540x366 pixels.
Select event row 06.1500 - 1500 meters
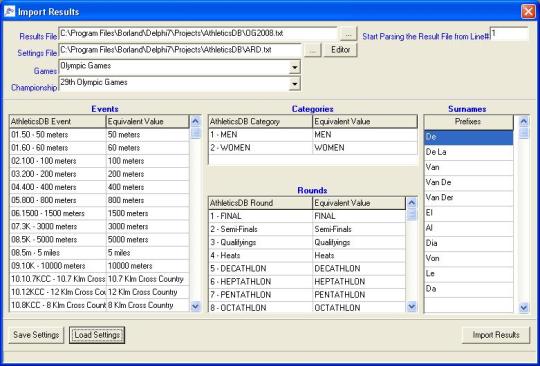(x=100, y=213)
